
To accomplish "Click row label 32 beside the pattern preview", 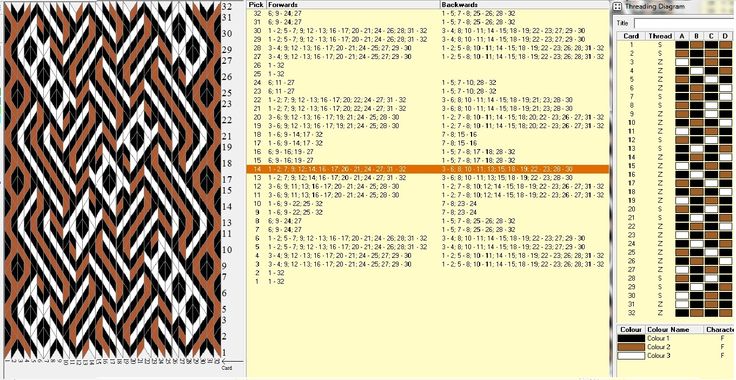I will click(227, 6).
